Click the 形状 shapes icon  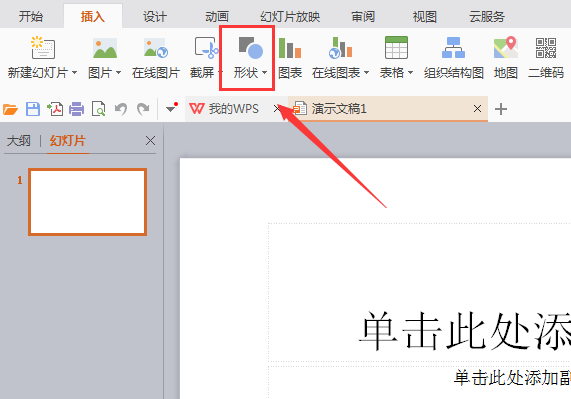(251, 48)
